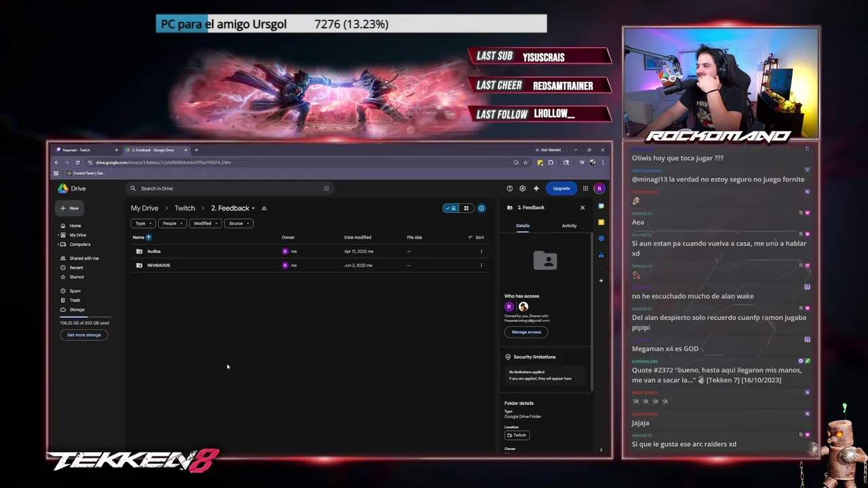Select the Audios folder row
Screen dimensions: 868x488
tap(309, 251)
